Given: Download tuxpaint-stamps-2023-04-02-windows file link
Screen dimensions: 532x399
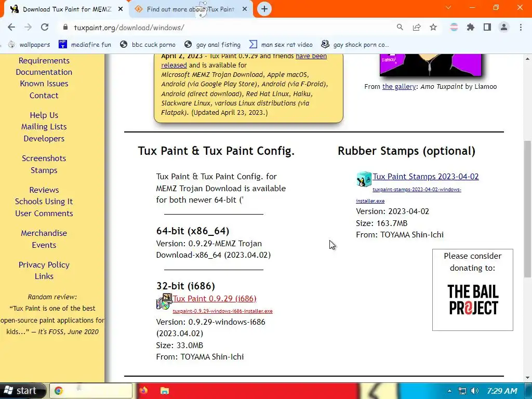Looking at the screenshot, I should pos(408,195).
